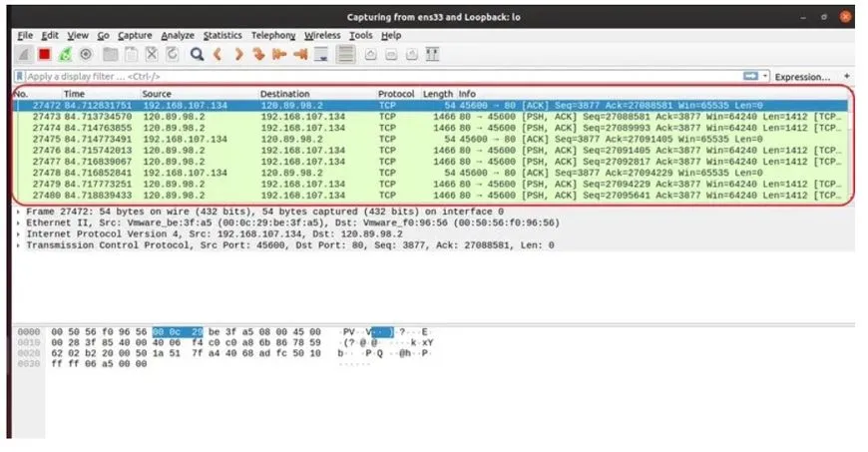868x452 pixels.
Task: Zoom out main window text icon
Action: tap(391, 54)
